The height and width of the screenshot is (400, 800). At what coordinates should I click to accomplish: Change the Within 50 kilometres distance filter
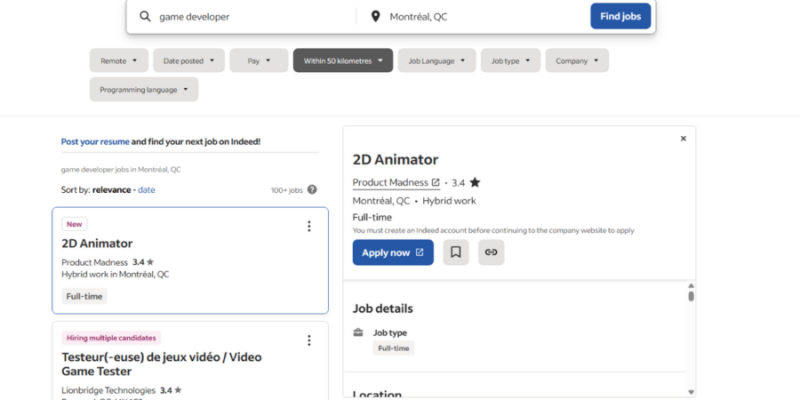tap(342, 61)
